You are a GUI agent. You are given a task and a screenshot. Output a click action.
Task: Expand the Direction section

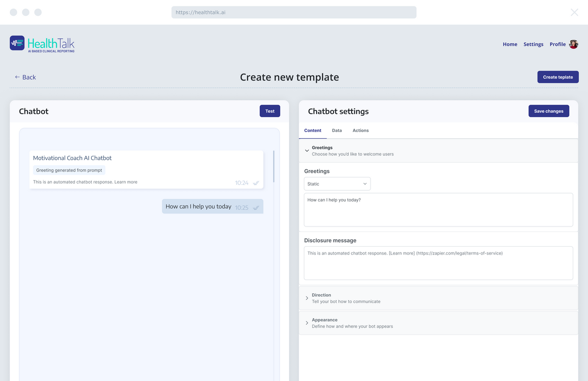307,298
